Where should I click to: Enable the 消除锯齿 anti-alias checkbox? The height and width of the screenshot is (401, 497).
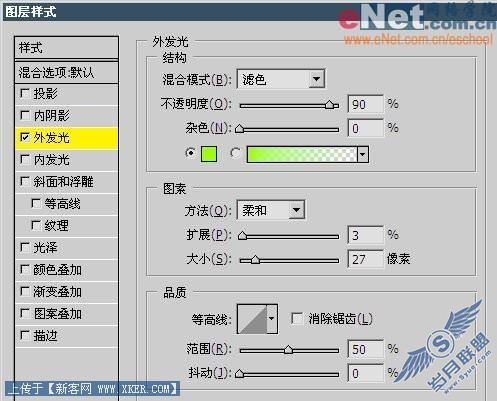coord(297,318)
